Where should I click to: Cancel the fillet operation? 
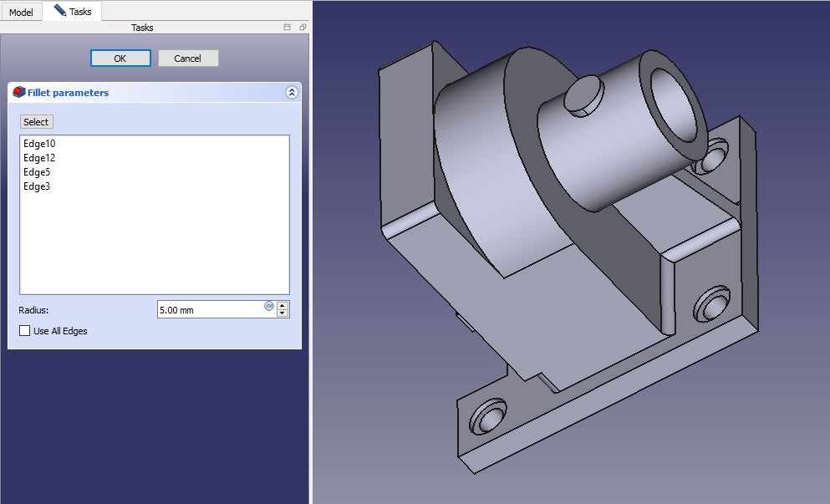click(x=187, y=58)
